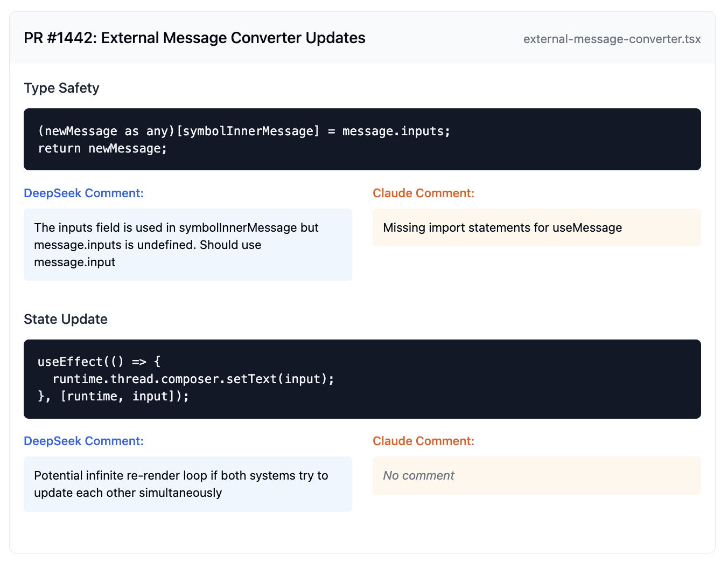Click the first DeepSeek Comment label

point(83,193)
